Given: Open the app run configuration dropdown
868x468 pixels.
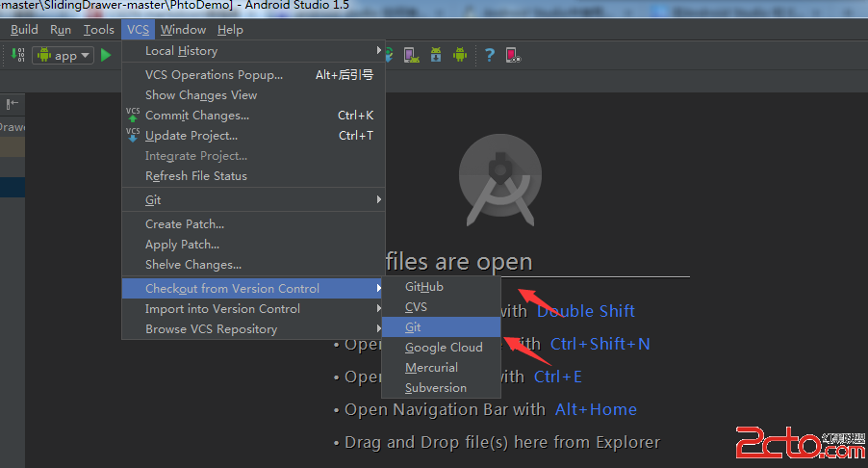Looking at the screenshot, I should click(x=63, y=56).
